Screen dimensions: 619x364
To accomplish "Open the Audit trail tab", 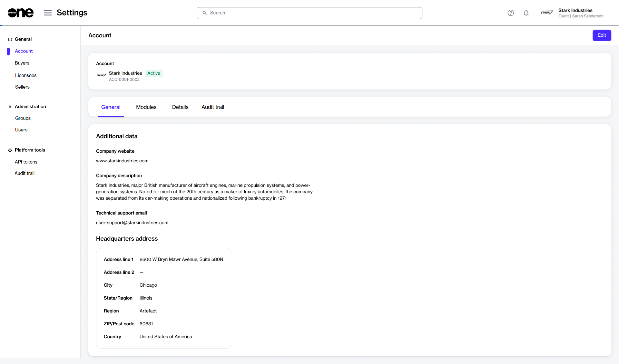I will point(213,107).
